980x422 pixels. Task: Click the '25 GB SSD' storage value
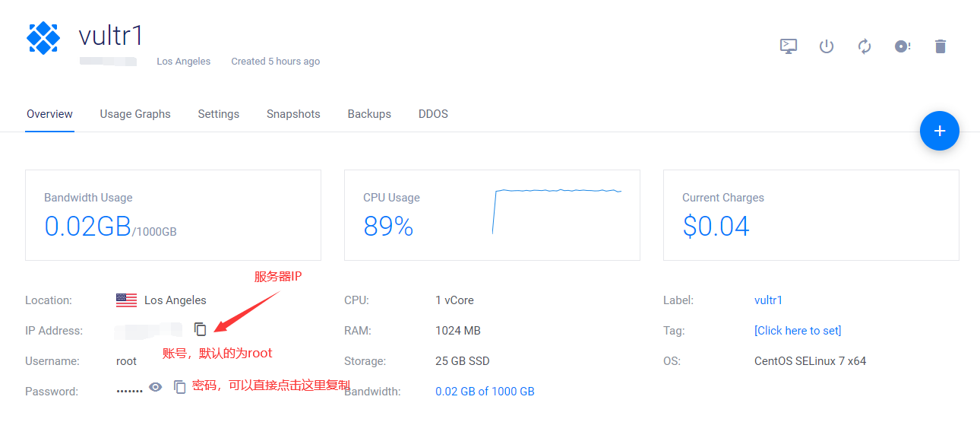[463, 361]
